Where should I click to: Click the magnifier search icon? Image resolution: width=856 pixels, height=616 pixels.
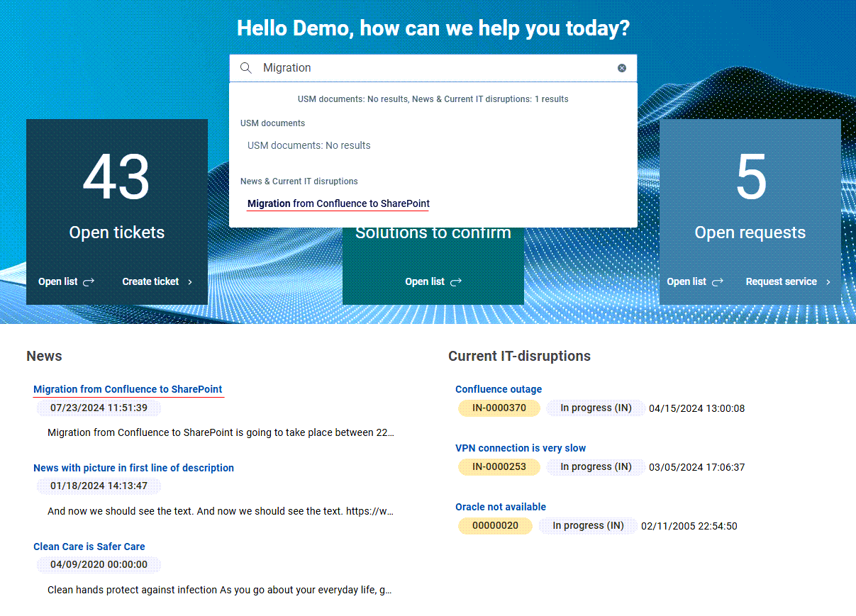(246, 68)
